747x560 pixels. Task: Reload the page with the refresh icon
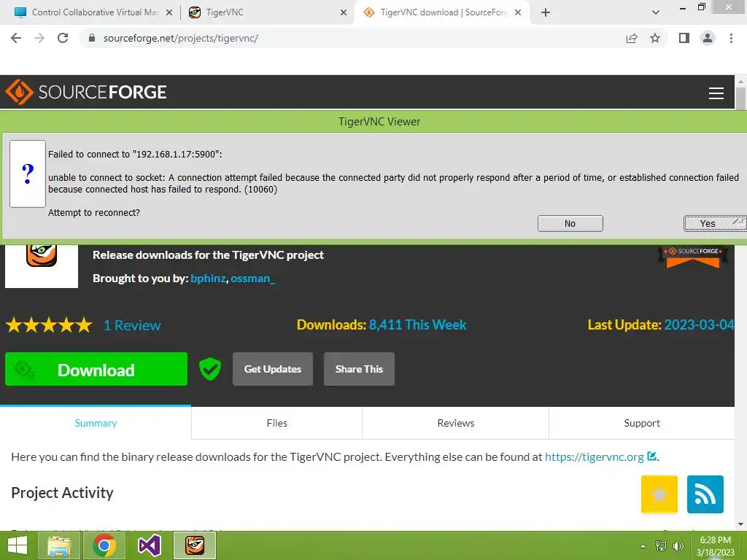(63, 38)
